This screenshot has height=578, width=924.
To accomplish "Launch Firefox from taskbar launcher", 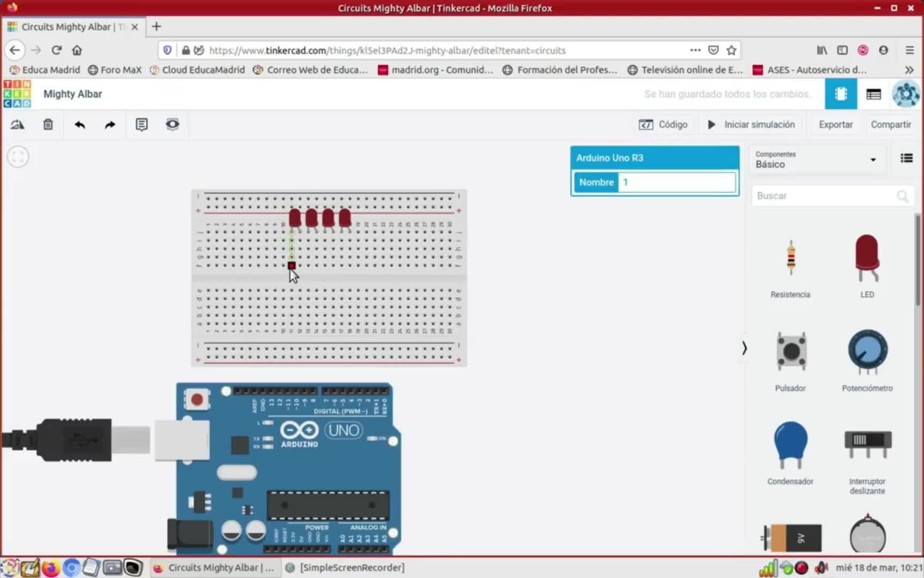I will [x=51, y=568].
